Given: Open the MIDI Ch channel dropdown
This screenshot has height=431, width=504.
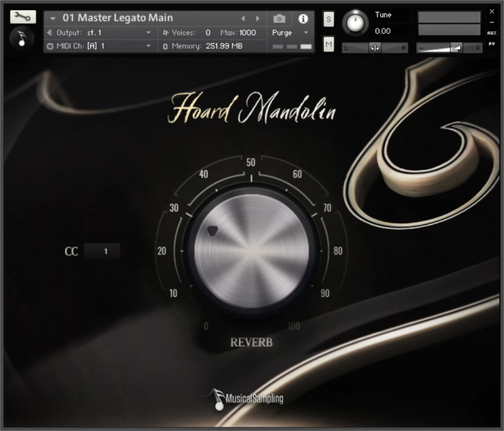Looking at the screenshot, I should (x=148, y=46).
